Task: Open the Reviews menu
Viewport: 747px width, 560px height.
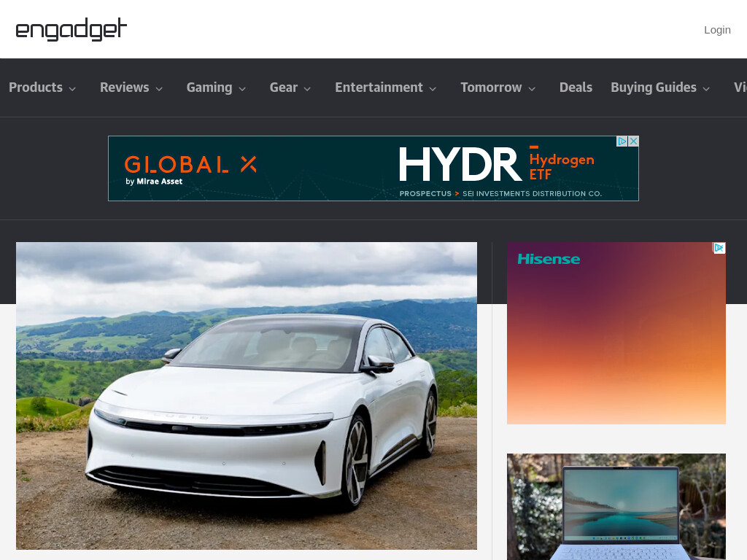Action: (124, 87)
